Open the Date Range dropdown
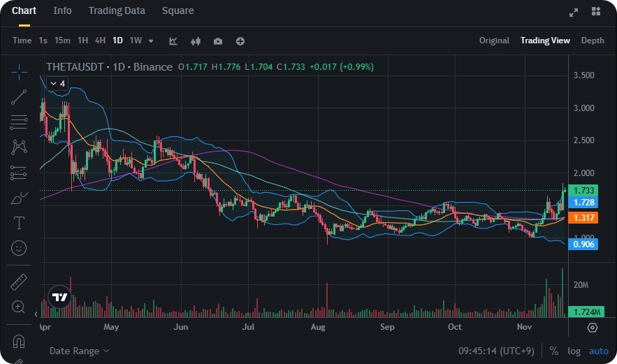Image resolution: width=617 pixels, height=364 pixels. [80, 351]
